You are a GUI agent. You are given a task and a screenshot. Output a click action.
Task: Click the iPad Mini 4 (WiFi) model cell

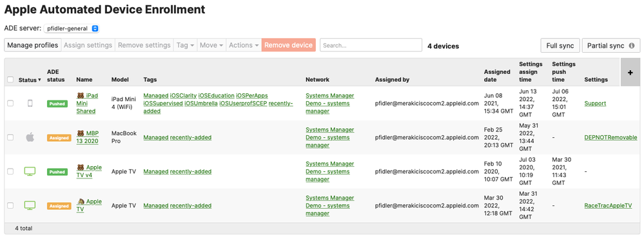(x=124, y=103)
